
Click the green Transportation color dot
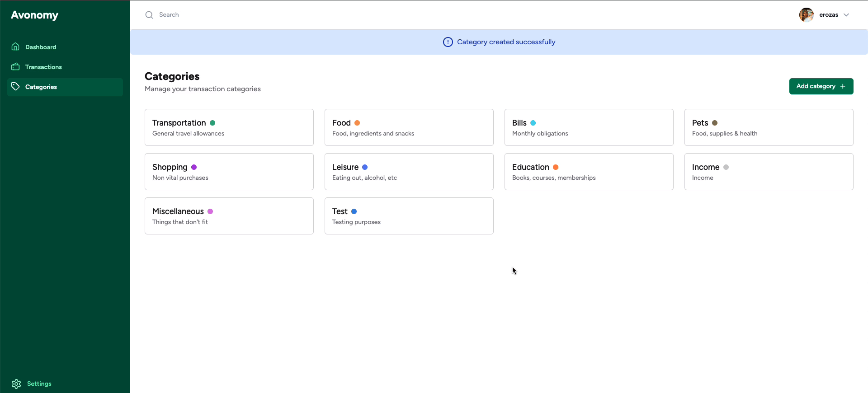(x=212, y=123)
